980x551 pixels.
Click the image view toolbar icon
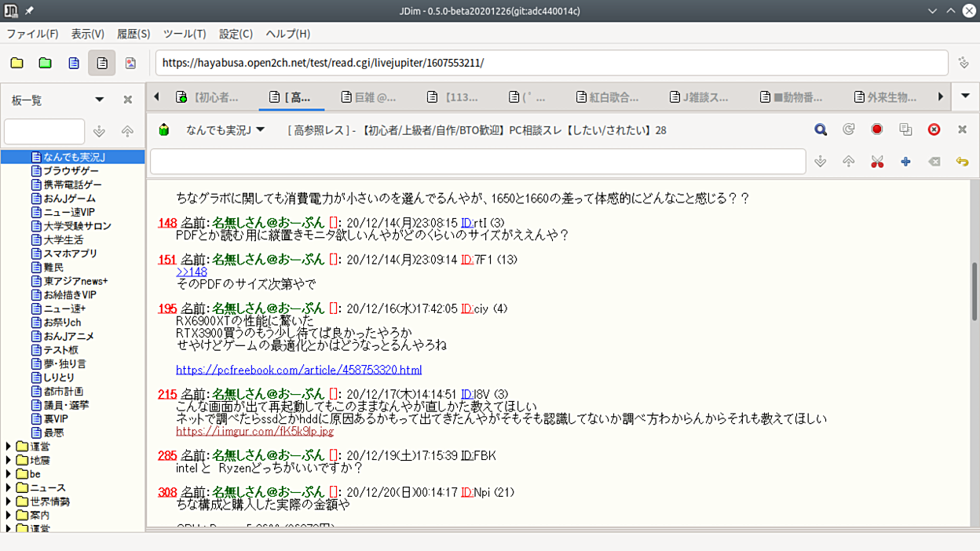[130, 63]
